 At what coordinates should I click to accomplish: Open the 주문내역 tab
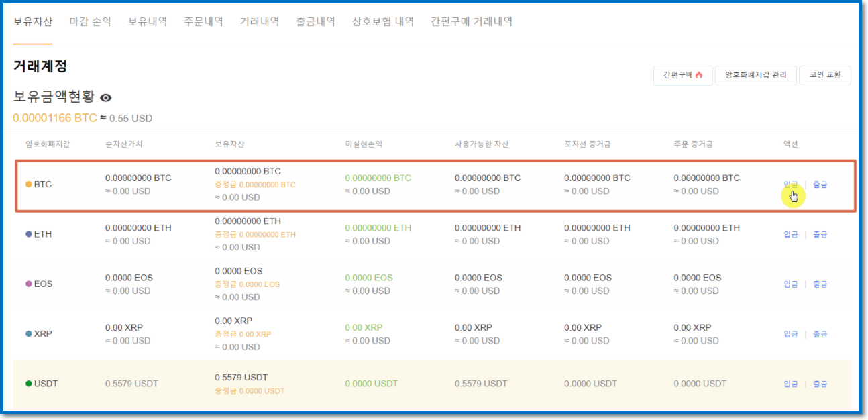[203, 21]
